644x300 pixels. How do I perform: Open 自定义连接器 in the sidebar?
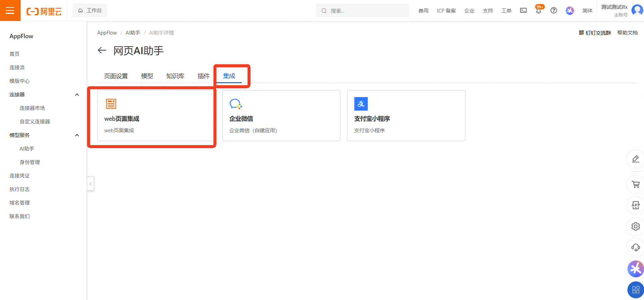coord(35,122)
